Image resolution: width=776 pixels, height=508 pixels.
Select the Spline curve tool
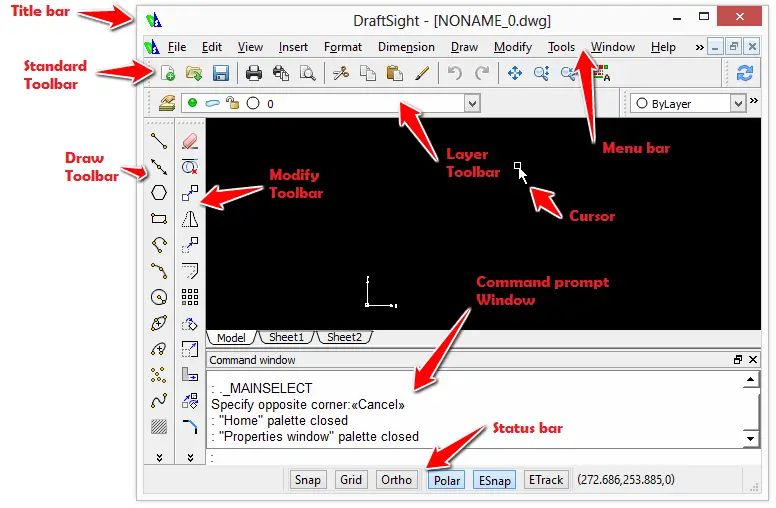(x=159, y=401)
